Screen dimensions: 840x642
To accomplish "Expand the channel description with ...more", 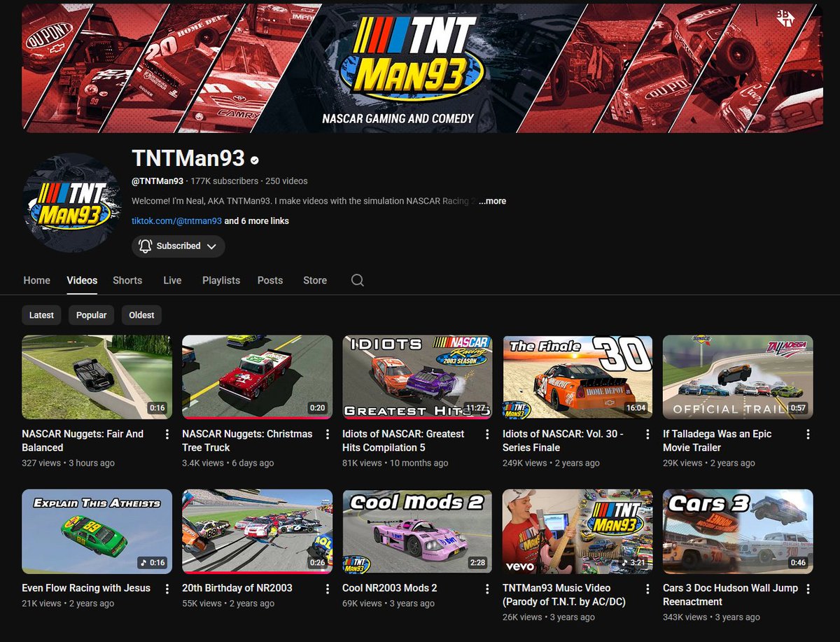I will click(492, 200).
